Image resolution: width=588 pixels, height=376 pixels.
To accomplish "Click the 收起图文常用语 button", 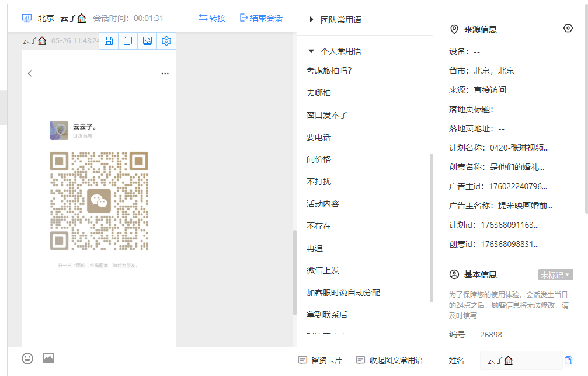I will click(x=389, y=360).
